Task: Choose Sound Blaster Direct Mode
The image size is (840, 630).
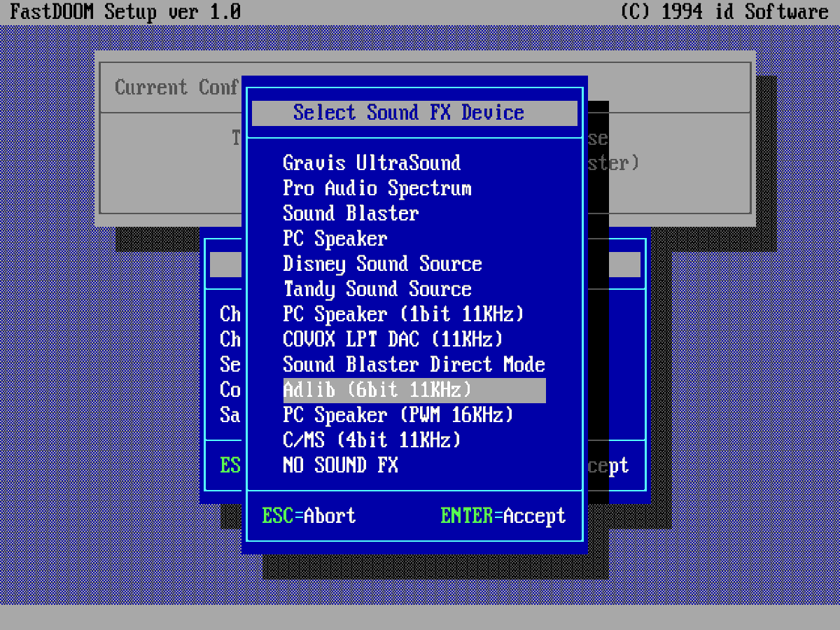Action: (414, 365)
